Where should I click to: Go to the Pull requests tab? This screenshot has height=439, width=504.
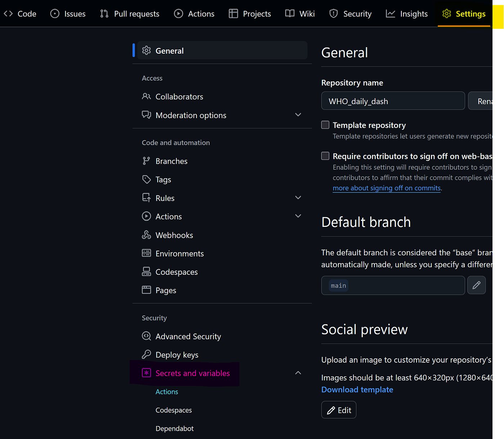(130, 14)
